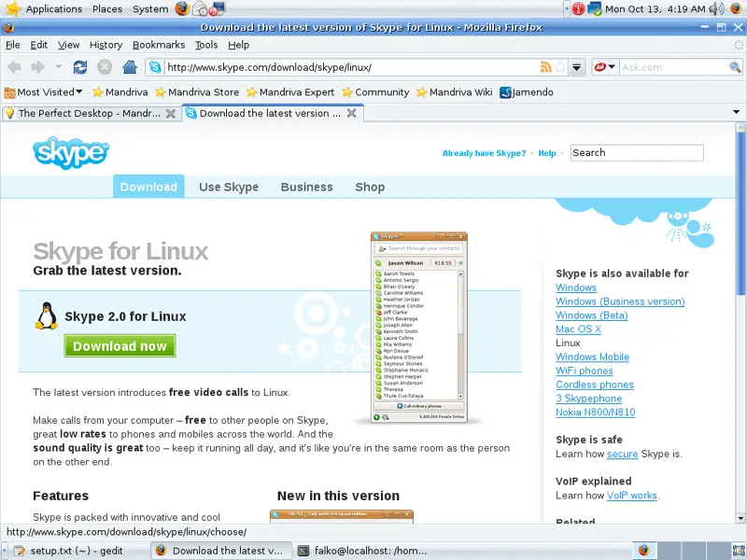
Task: Reload the current page
Action: [80, 67]
